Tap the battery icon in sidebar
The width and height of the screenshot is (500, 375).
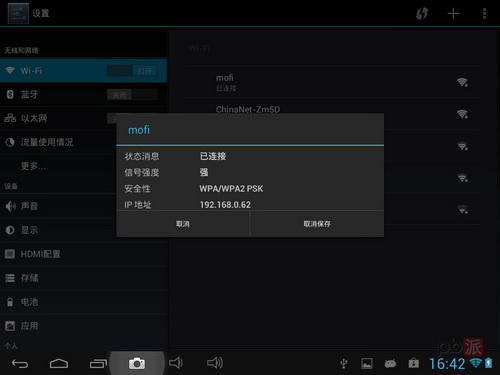pos(10,302)
